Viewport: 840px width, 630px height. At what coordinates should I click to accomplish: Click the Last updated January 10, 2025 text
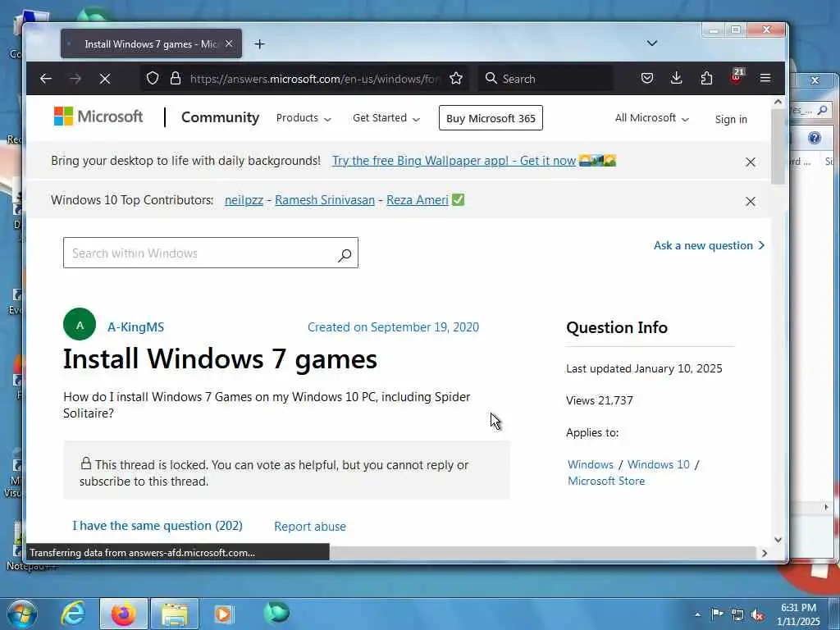click(644, 368)
